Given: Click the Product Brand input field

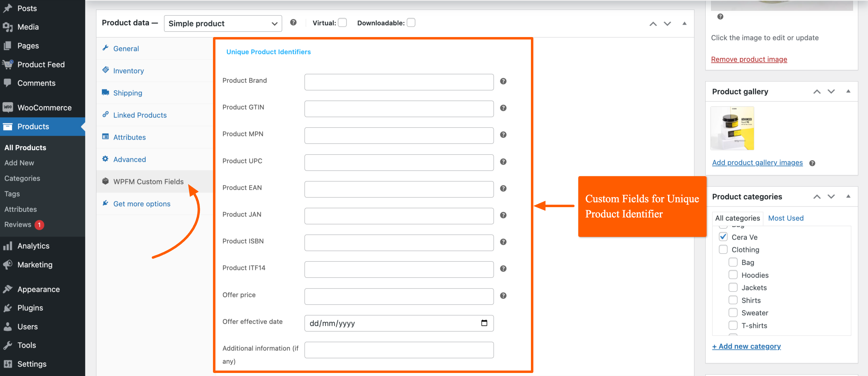Looking at the screenshot, I should [x=399, y=82].
